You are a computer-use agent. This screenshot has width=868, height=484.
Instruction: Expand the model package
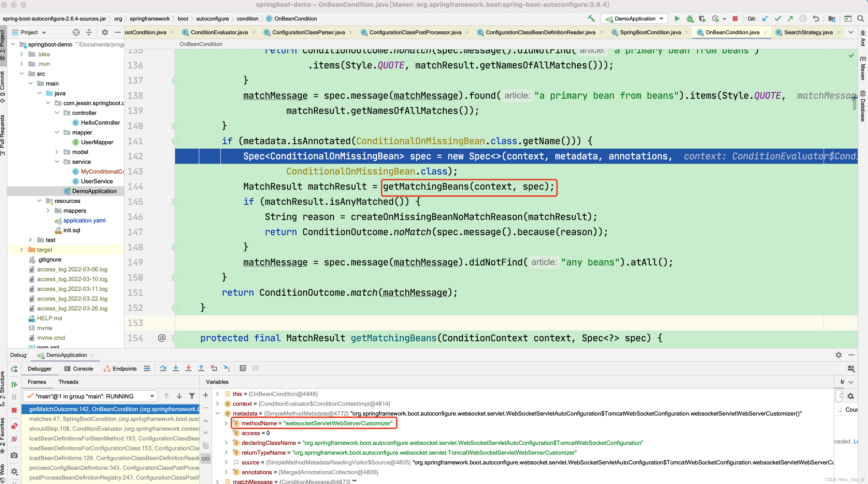tap(57, 152)
